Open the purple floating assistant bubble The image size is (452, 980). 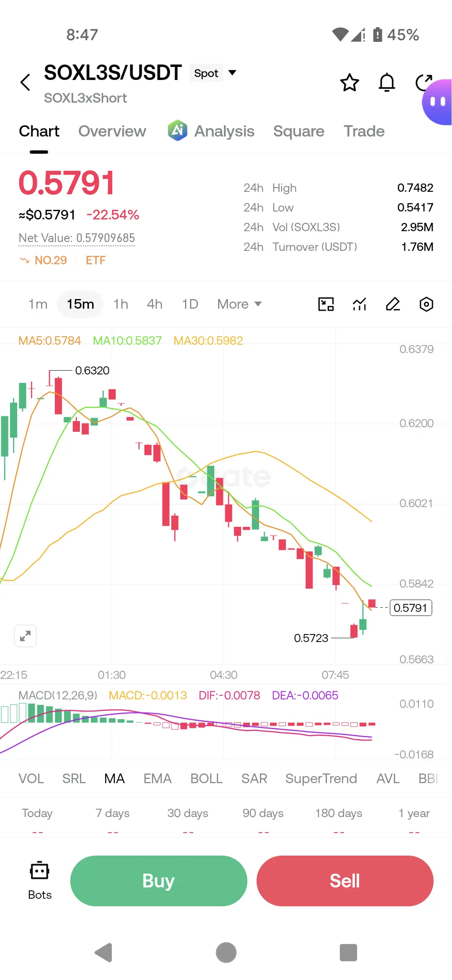pyautogui.click(x=437, y=102)
